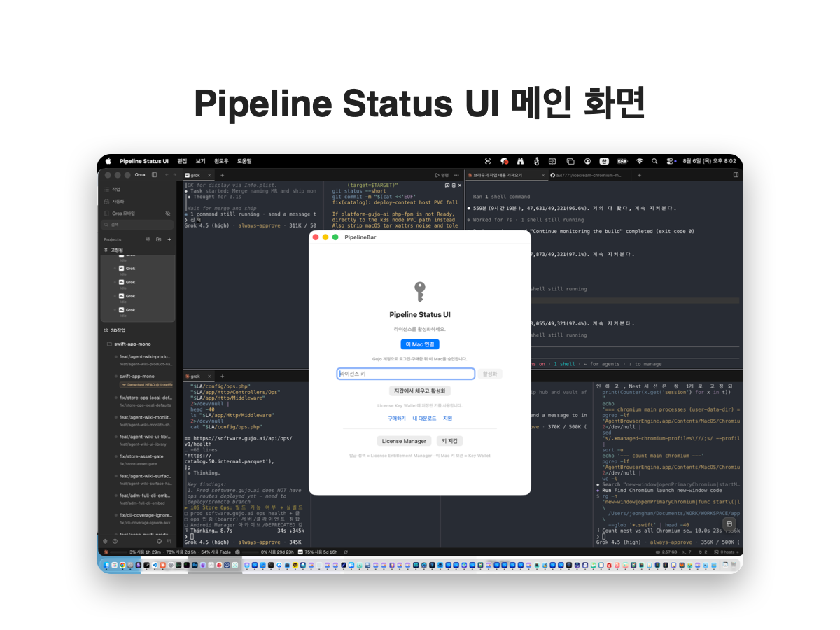Click the binoculars icon in the menu bar
Viewport: 840px width, 630px height.
tap(520, 161)
